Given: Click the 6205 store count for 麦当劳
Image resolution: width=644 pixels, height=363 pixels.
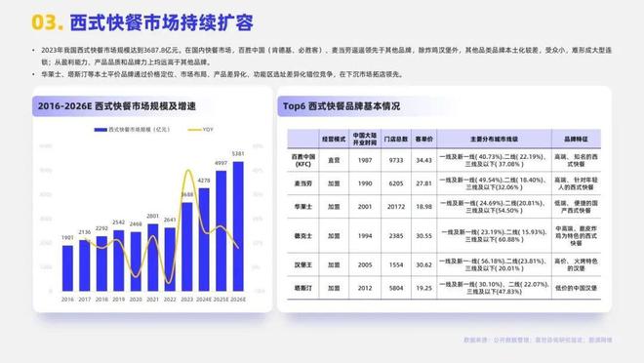Looking at the screenshot, I should (x=396, y=183).
